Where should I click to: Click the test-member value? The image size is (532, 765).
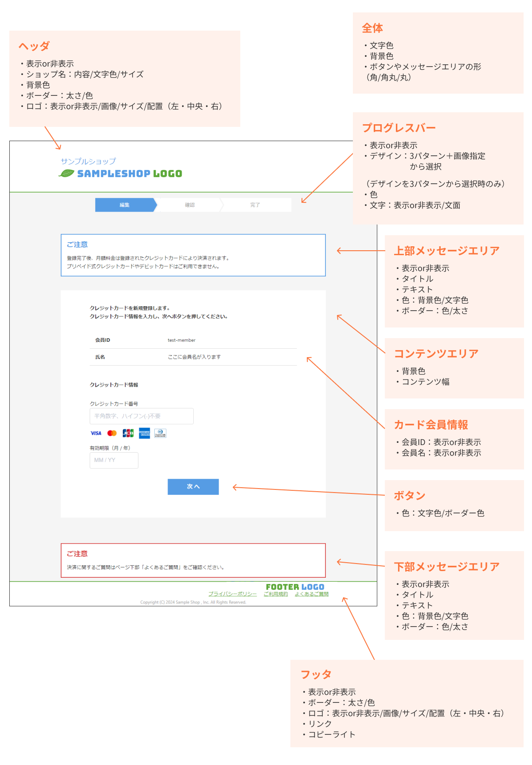point(181,340)
